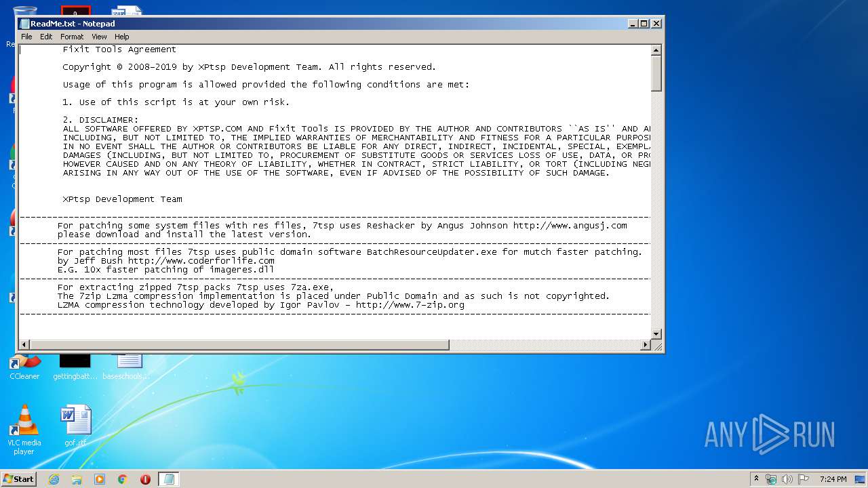
Task: Maximize the ReadMe.txt Notepad window
Action: (x=644, y=24)
